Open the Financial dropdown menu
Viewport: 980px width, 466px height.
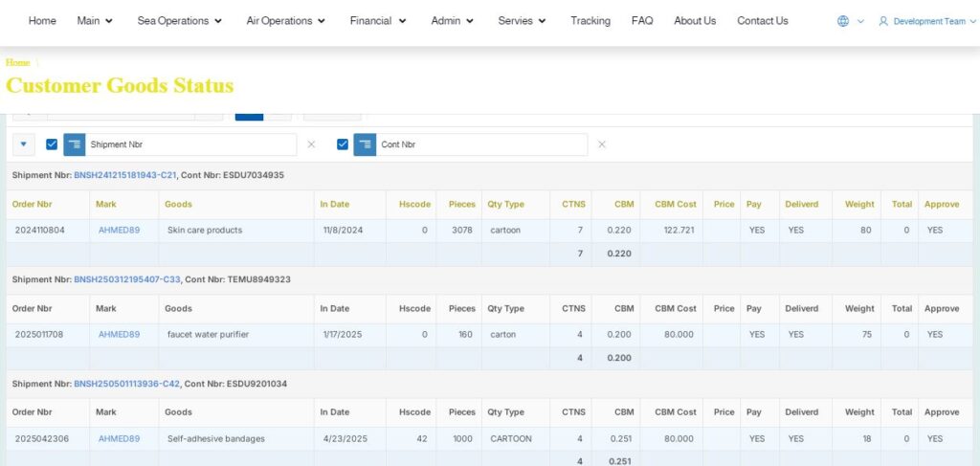pos(377,21)
